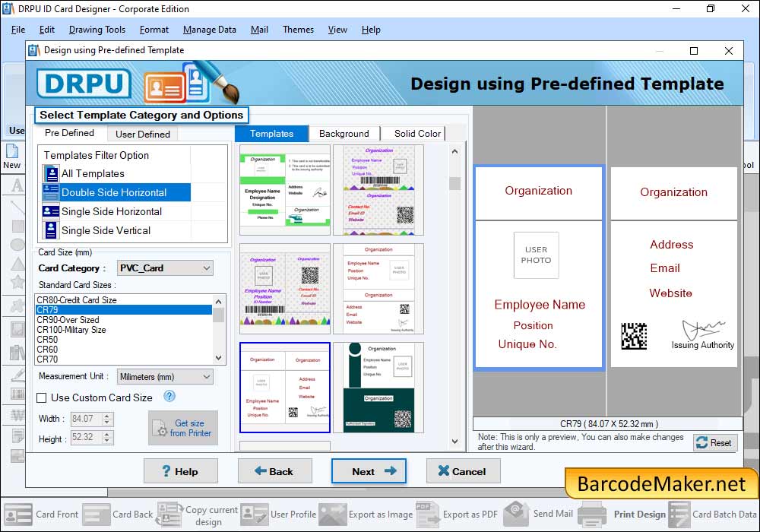
Task: Open the File menu
Action: click(x=18, y=30)
